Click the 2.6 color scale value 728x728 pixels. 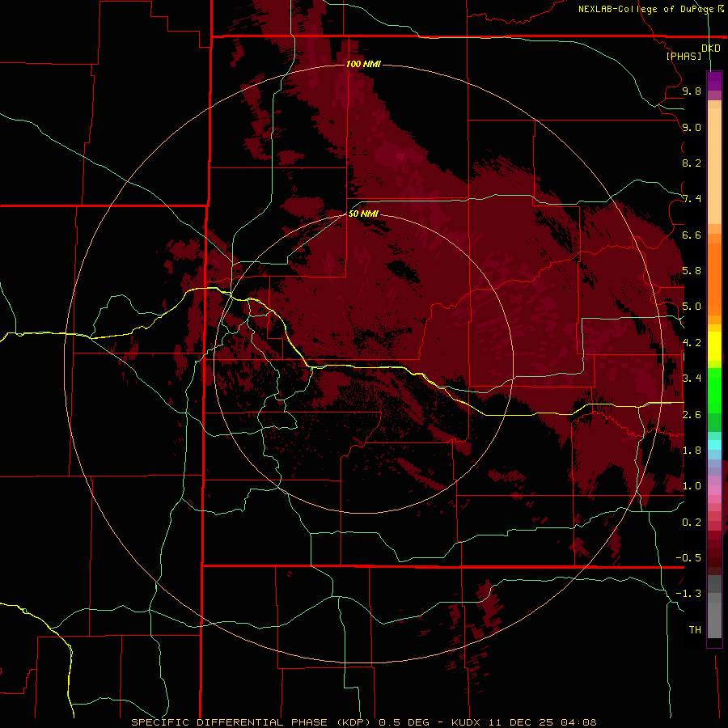tap(692, 415)
